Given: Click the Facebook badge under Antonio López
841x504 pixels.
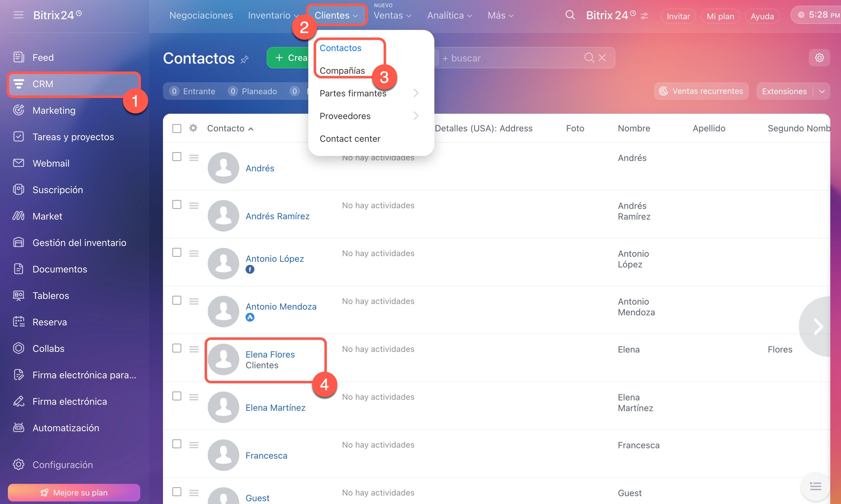Looking at the screenshot, I should click(x=250, y=269).
